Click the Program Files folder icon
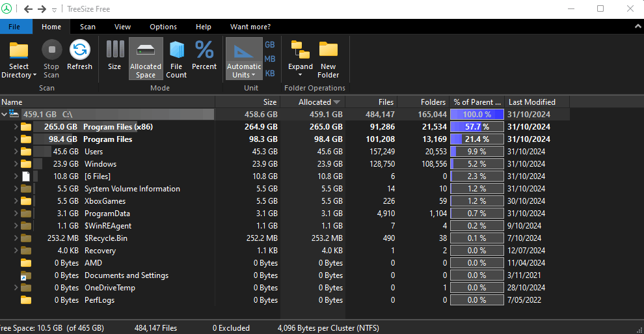 26,139
